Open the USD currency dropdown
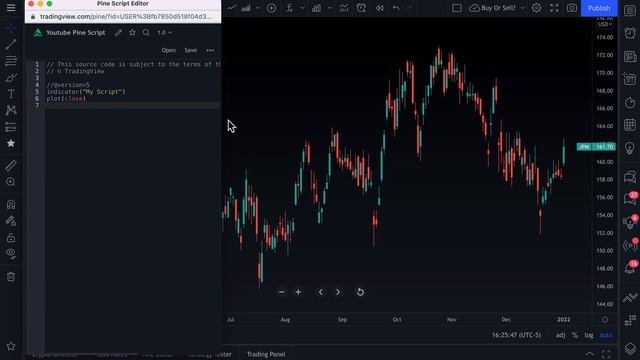 [604, 24]
